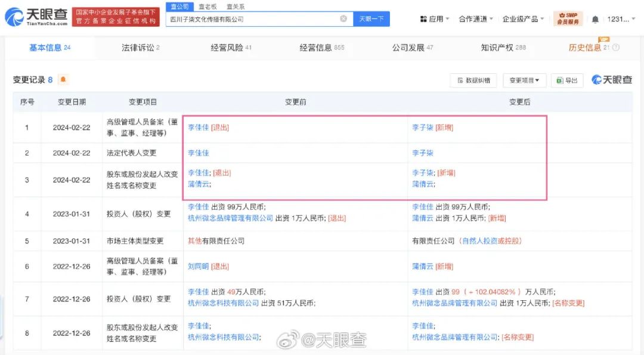Select the 基本信息 tab
644x355 pixels.
click(x=49, y=48)
